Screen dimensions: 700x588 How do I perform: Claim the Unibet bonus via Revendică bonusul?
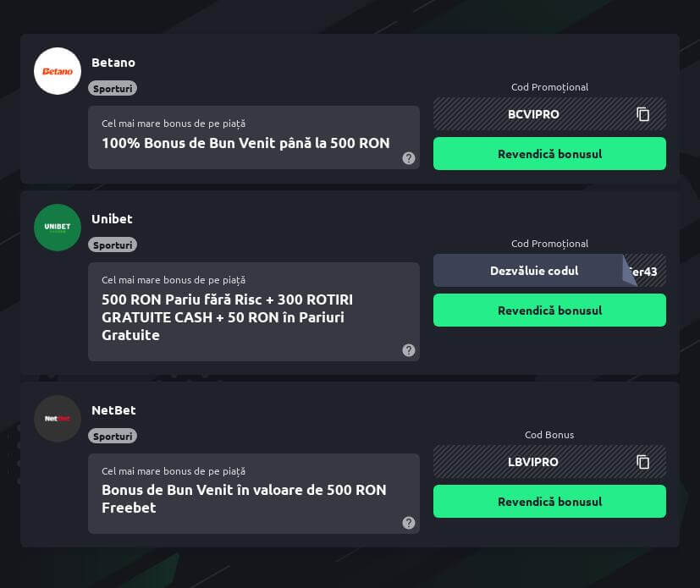pos(549,310)
